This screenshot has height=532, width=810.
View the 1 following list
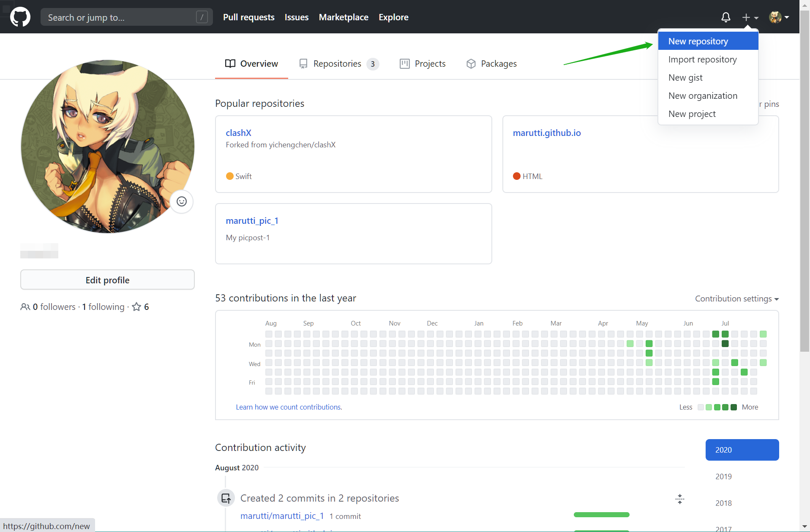pyautogui.click(x=103, y=307)
